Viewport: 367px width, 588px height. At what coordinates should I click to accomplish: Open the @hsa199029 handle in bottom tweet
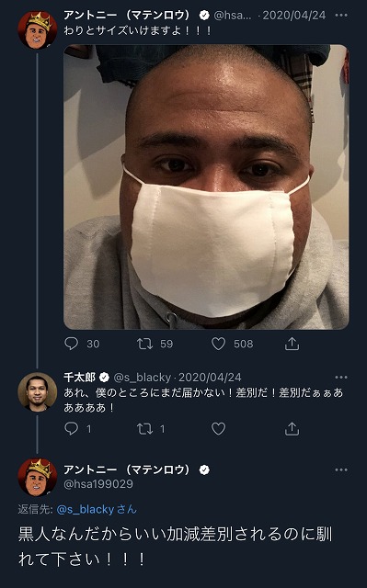click(98, 484)
